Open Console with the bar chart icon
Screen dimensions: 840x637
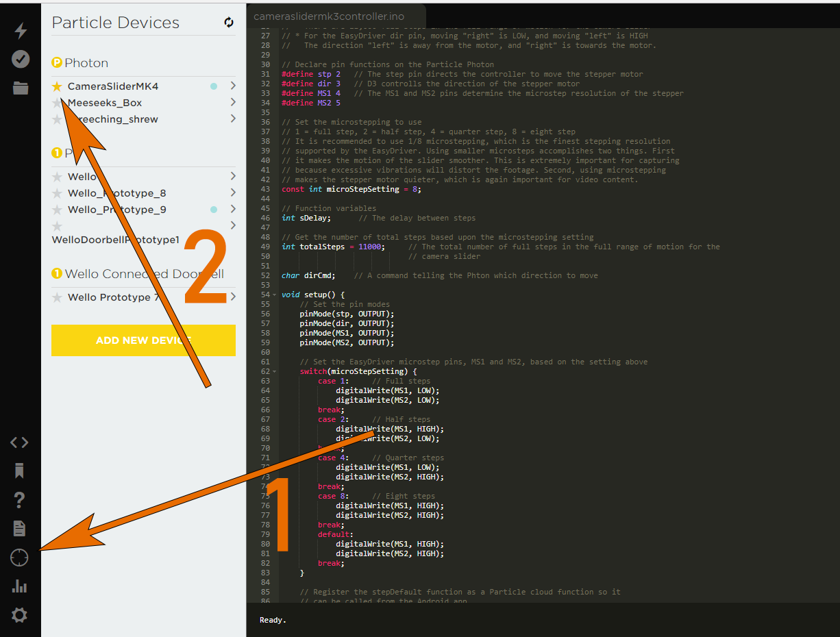[19, 586]
